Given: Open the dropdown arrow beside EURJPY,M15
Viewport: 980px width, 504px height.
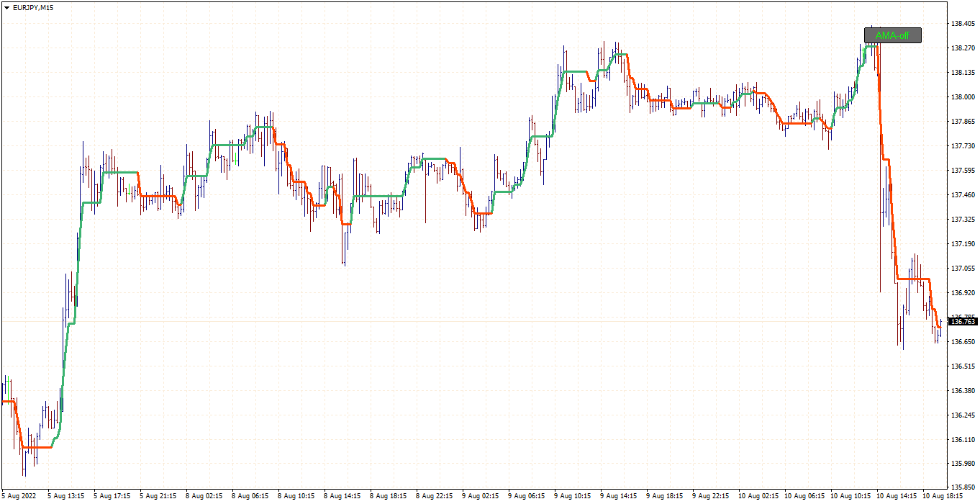Looking at the screenshot, I should (x=6, y=7).
